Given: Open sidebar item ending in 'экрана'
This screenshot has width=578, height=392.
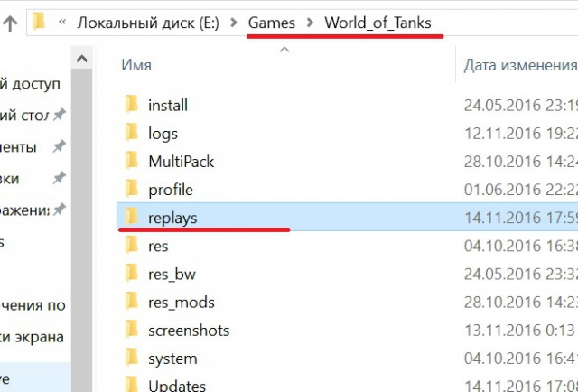Looking at the screenshot, I should click(33, 337).
